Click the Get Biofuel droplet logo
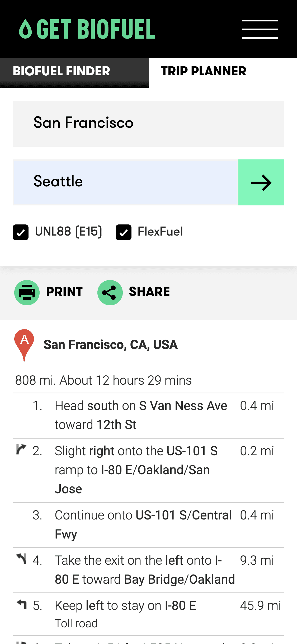The image size is (297, 644). (x=26, y=29)
